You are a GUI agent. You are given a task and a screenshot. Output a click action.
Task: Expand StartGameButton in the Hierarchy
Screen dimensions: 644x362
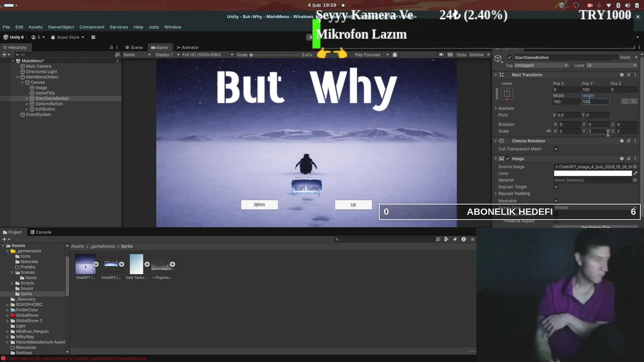(x=27, y=99)
